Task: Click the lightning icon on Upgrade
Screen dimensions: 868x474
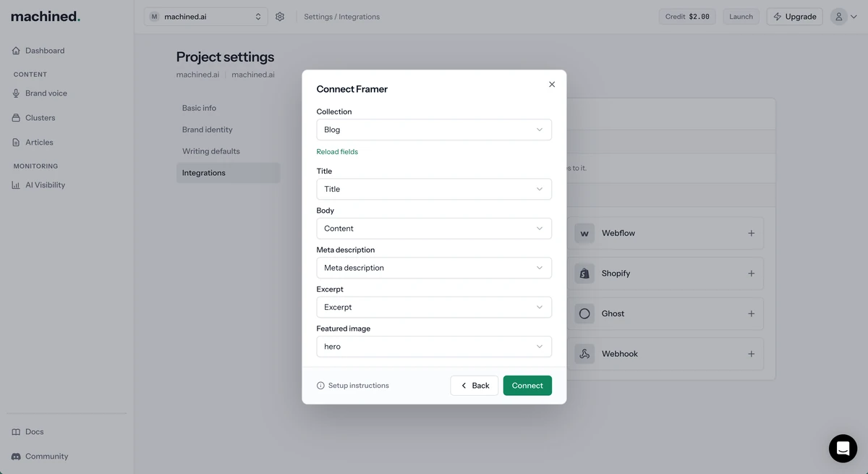Action: (x=778, y=17)
